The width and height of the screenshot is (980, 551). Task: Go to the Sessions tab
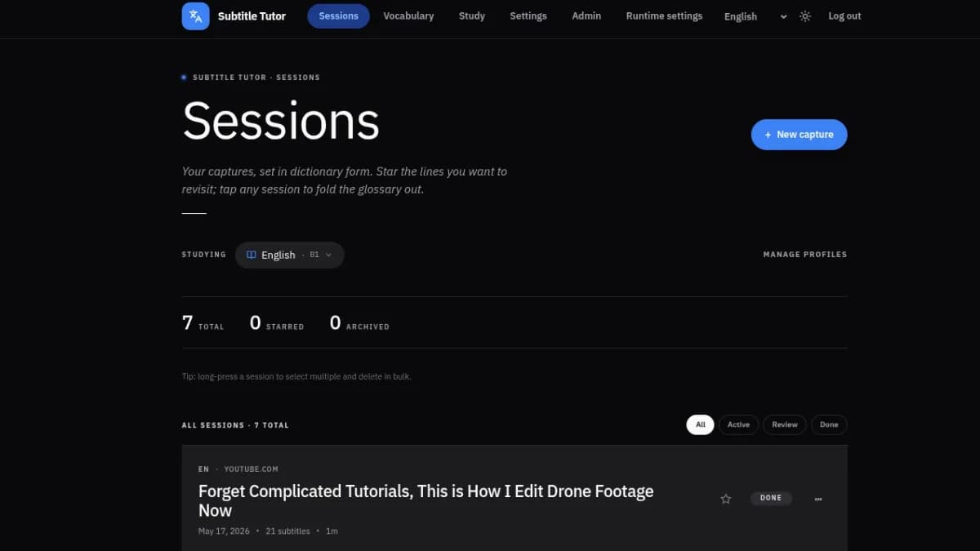[x=339, y=16]
